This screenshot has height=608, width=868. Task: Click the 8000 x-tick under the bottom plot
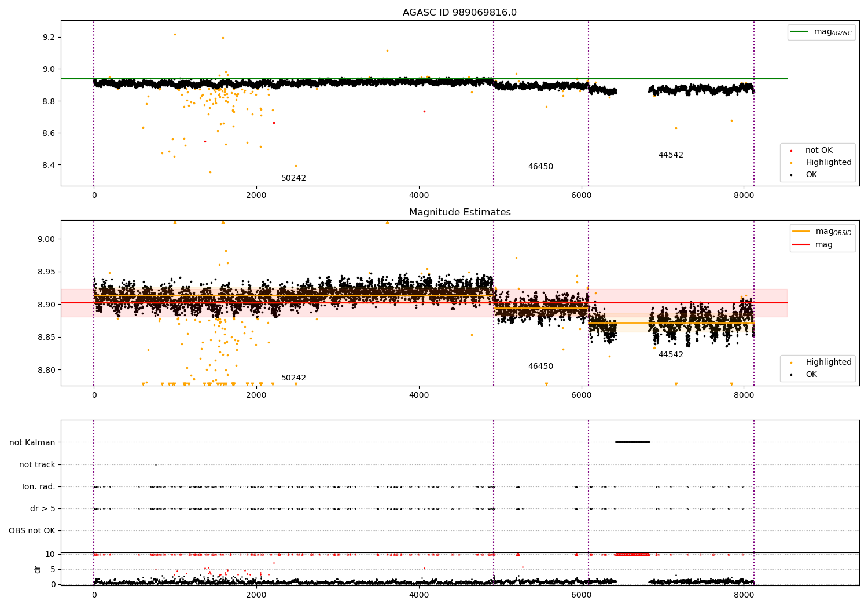point(744,595)
